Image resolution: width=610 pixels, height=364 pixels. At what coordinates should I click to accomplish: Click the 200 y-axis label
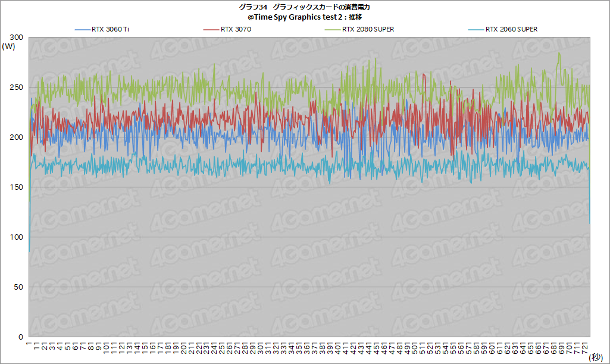pyautogui.click(x=16, y=137)
